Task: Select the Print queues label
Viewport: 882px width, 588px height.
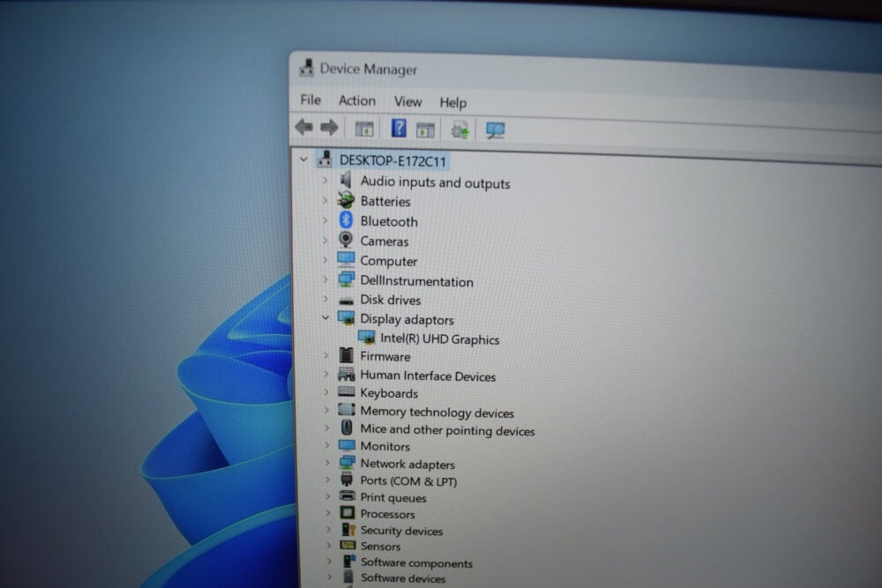Action: click(393, 497)
